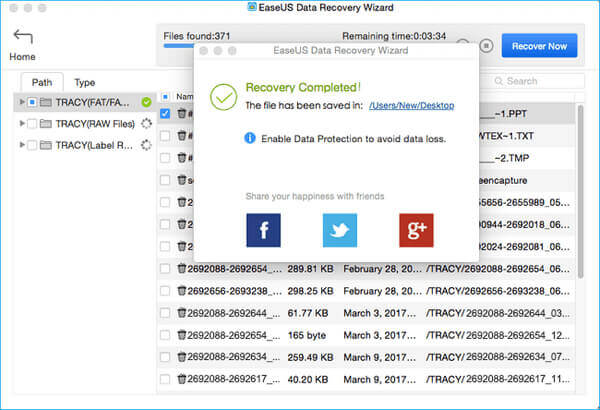Viewport: 600px width, 410px height.
Task: Click Enable Data Protection to avoid data loss
Action: pyautogui.click(x=353, y=139)
